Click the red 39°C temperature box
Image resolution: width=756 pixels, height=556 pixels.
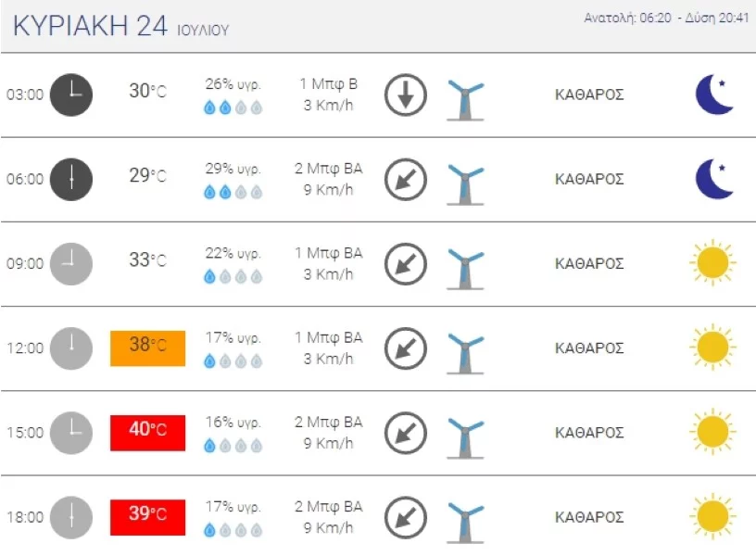pyautogui.click(x=147, y=517)
